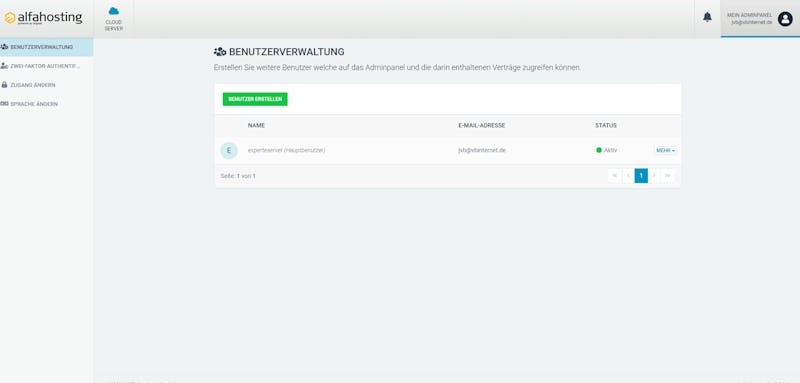The image size is (800, 383).
Task: Go to next page arrow
Action: click(655, 176)
